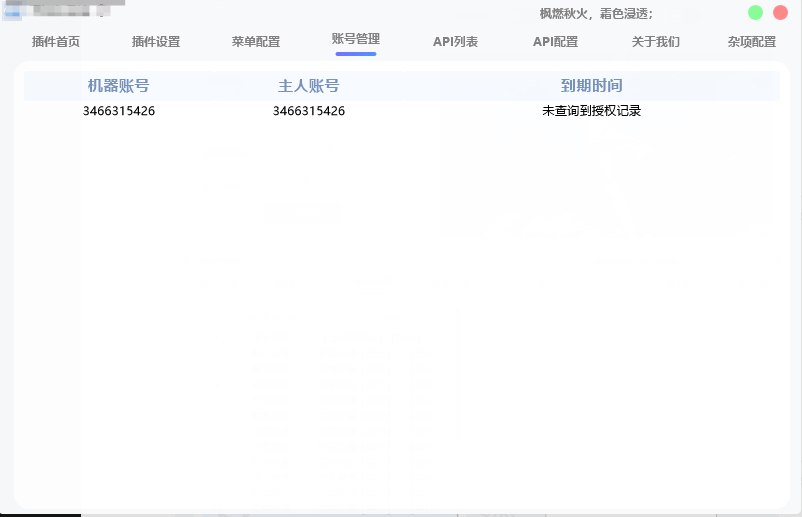Click the blue underline beneath 账号管理
802x517 pixels.
[356, 54]
